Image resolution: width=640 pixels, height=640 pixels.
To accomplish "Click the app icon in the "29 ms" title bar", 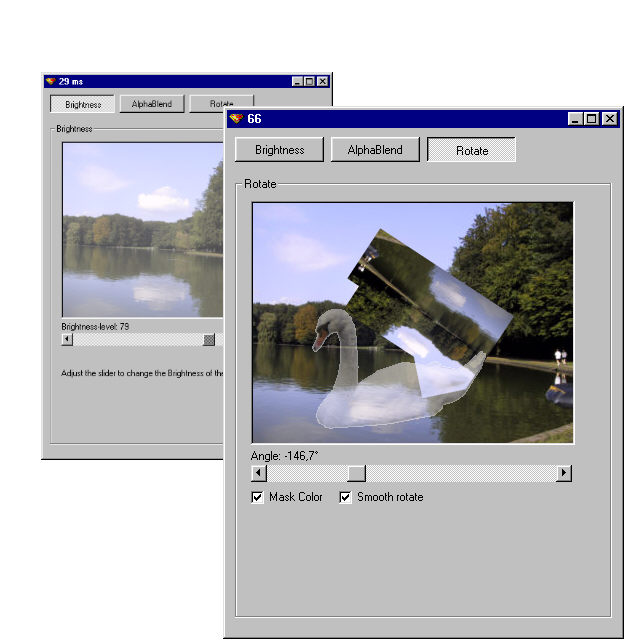I will 50,81.
